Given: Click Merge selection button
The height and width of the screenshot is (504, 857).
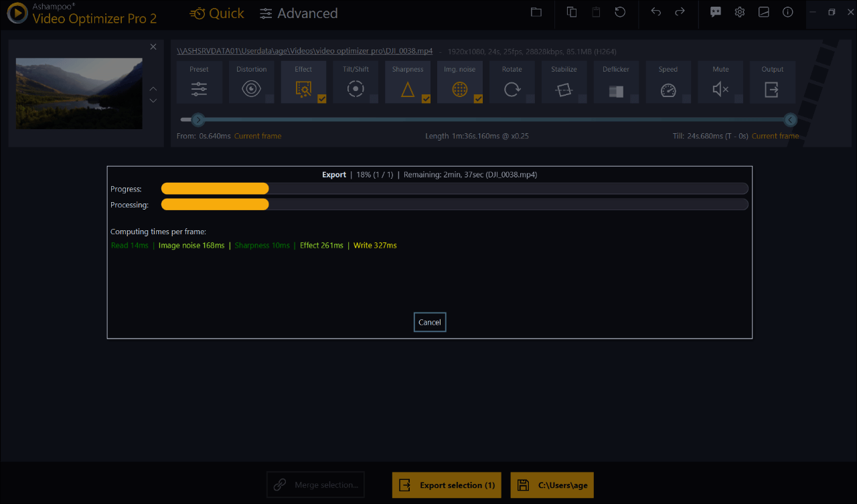Looking at the screenshot, I should [x=315, y=485].
